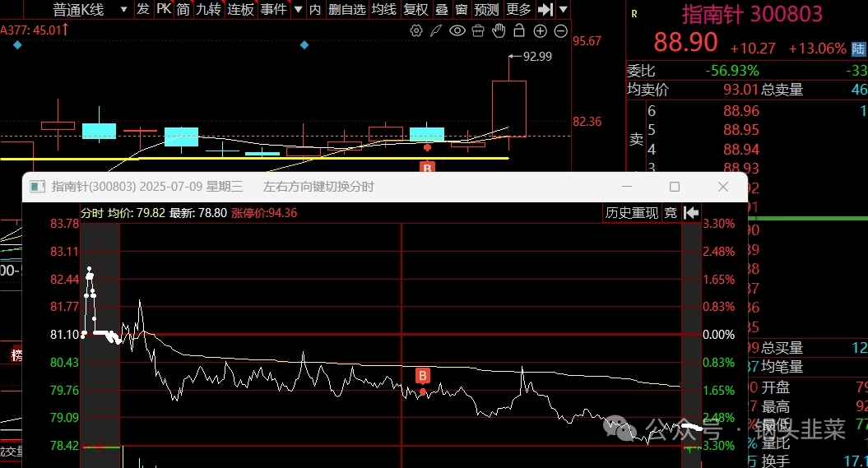Click the 最高 label
This screenshot has width=868, height=468.
[x=776, y=406]
